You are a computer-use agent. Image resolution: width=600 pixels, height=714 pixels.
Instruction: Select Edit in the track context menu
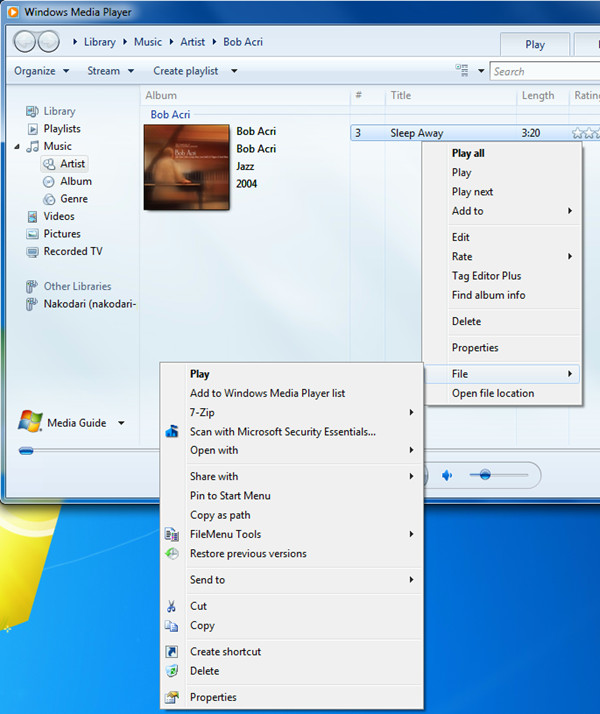460,237
